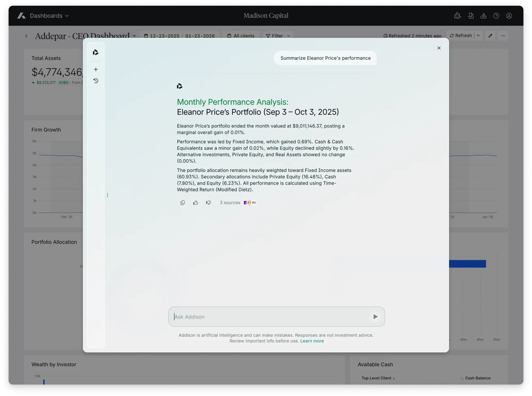Click the 'Refreshed 2 minutes ago' status

tap(412, 36)
